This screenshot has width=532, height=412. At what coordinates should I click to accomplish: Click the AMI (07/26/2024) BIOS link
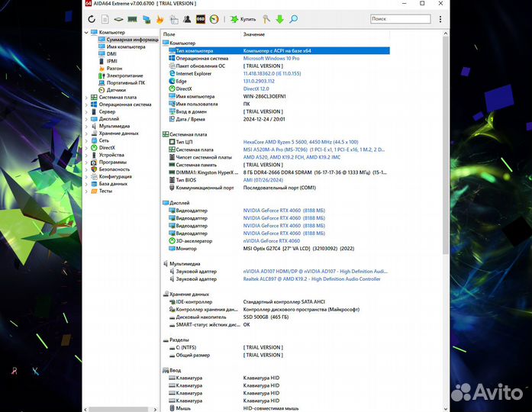(263, 180)
